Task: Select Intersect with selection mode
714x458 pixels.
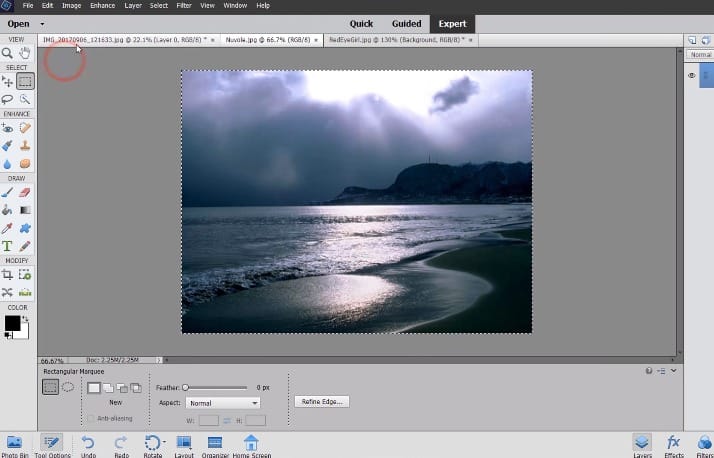Action: 136,388
